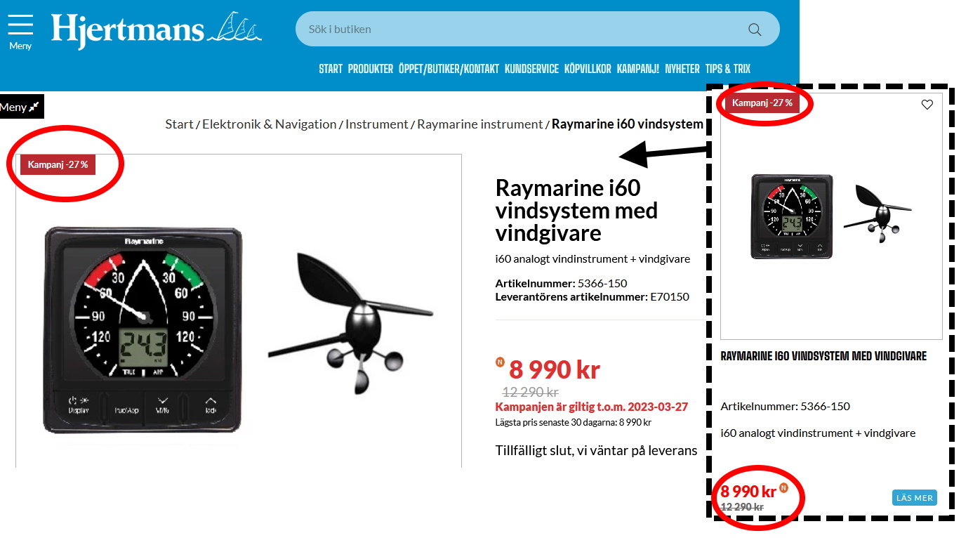The width and height of the screenshot is (980, 538).
Task: Click the Start breadcrumb link
Action: pyautogui.click(x=179, y=124)
